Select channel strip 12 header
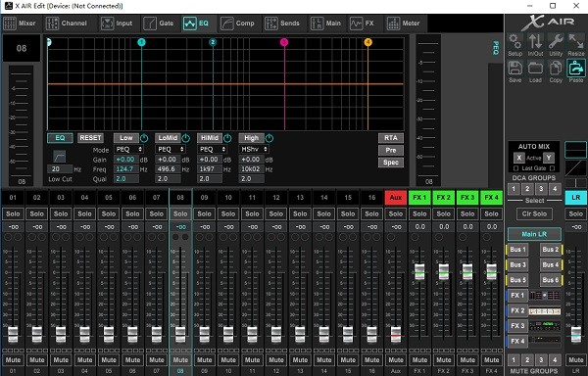588x376 pixels. click(276, 198)
